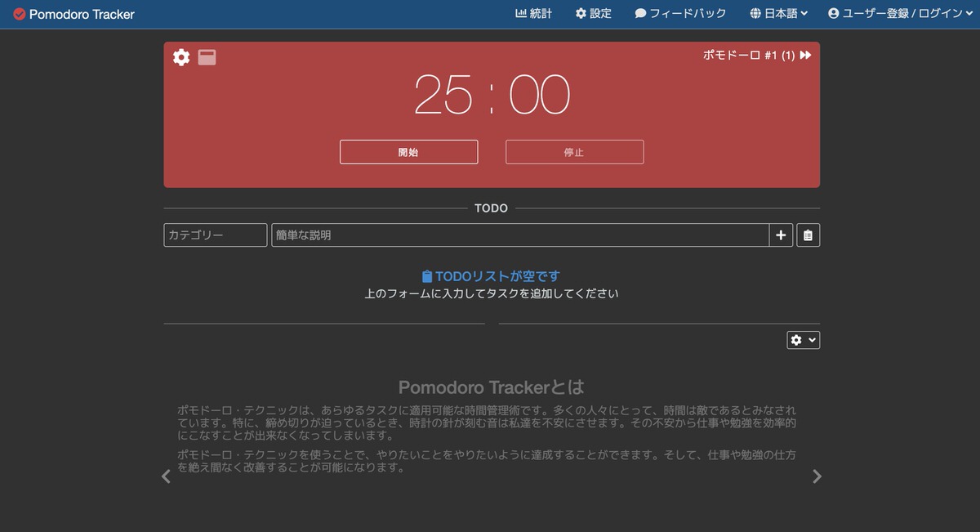Open the 統計 statistics page

[x=534, y=13]
